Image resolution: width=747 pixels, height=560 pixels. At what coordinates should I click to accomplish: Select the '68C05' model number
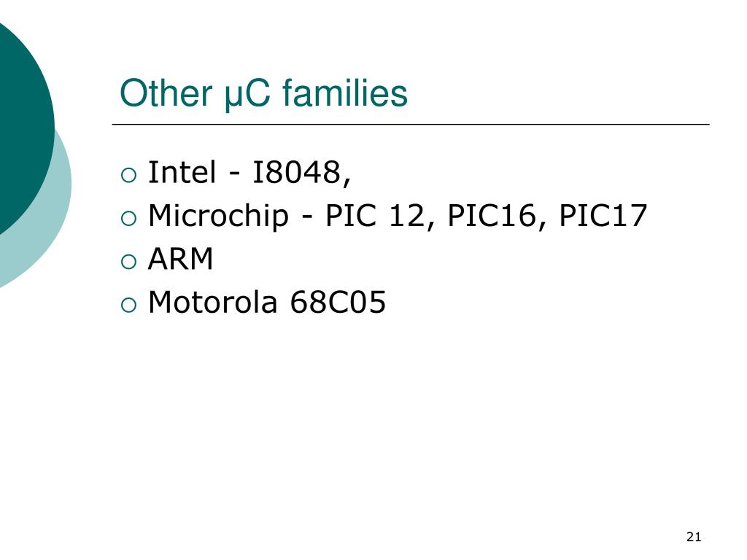338,303
